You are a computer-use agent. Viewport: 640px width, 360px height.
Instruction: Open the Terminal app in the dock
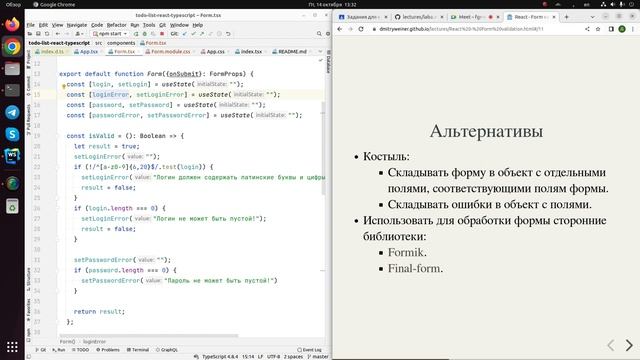coord(12,90)
